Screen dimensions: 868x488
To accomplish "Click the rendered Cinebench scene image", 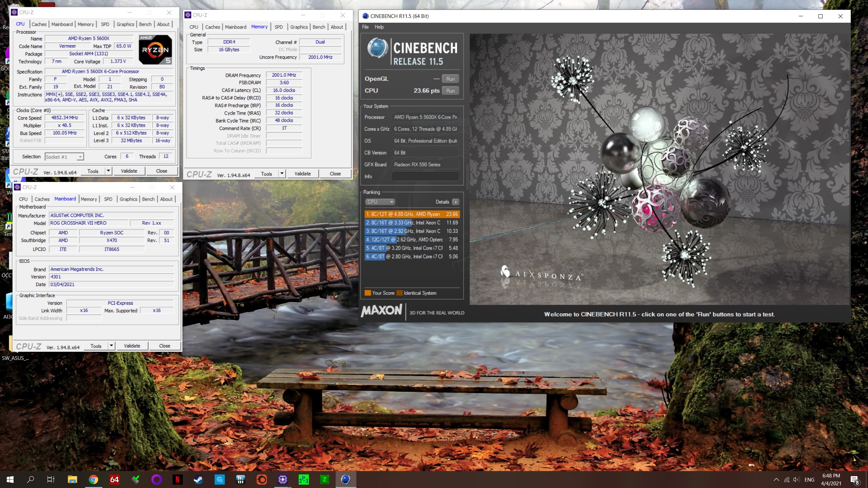I will [659, 169].
